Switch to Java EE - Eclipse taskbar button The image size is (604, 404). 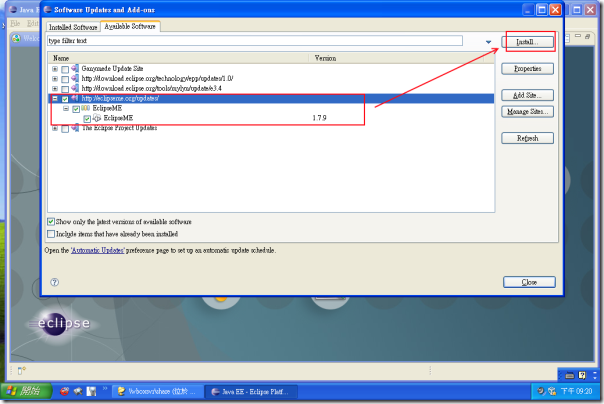(251, 392)
